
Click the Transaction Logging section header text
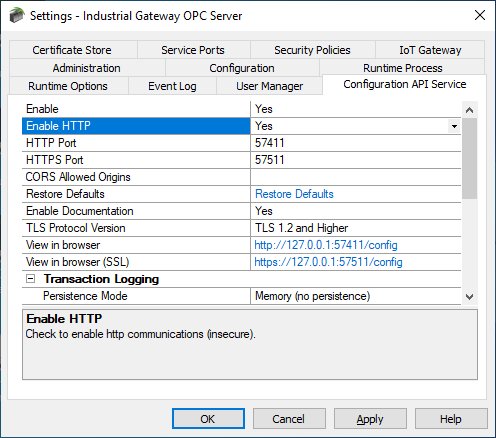click(x=101, y=279)
